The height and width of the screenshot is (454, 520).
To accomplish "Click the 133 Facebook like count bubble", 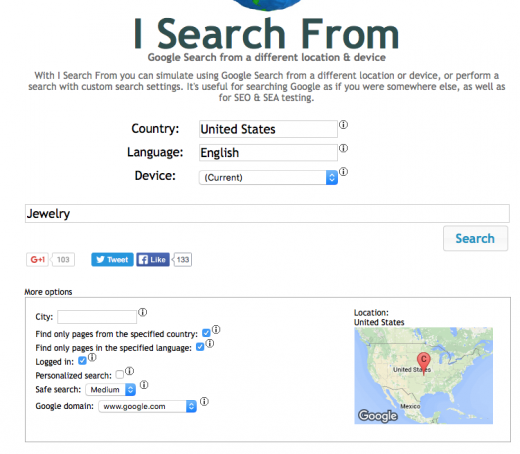I will pyautogui.click(x=182, y=260).
